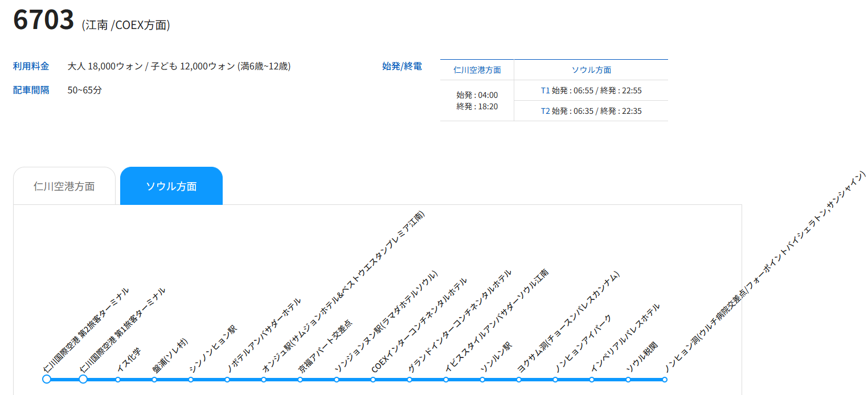Click the 仁川国際空港 第1旅客ターミナル stop marker

[83, 379]
